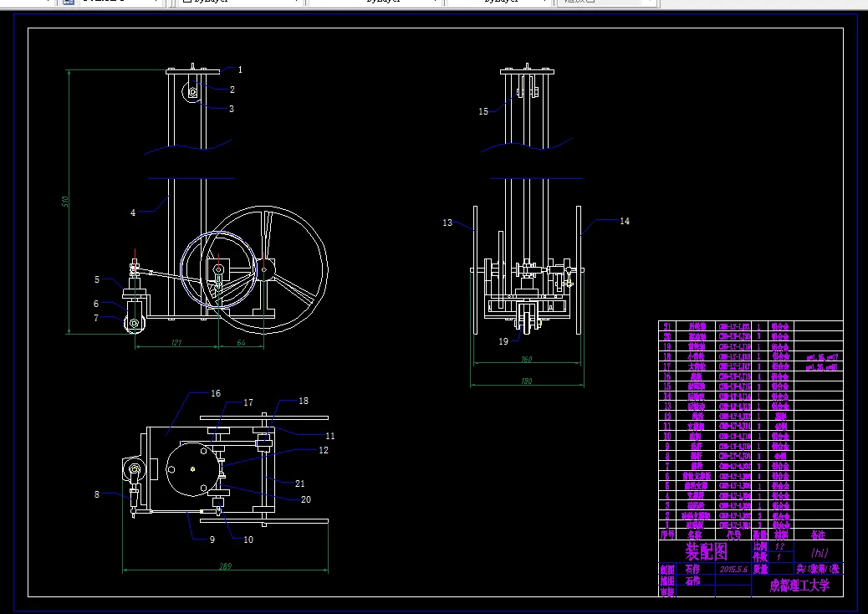Select the 件数 label in the title block

click(759, 557)
